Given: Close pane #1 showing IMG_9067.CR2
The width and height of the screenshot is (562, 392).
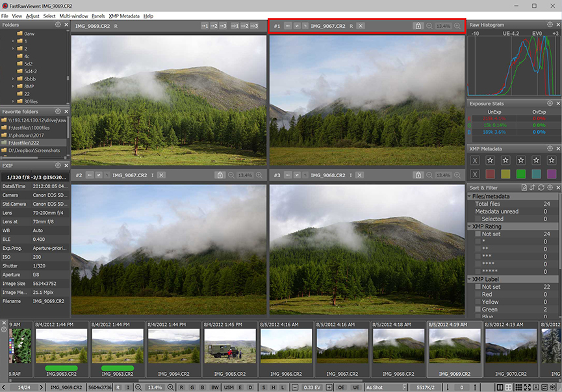Looking at the screenshot, I should tap(361, 26).
